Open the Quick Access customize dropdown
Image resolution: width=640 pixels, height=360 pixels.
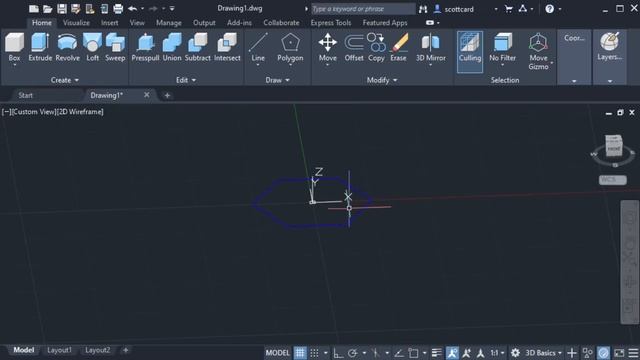coord(172,9)
